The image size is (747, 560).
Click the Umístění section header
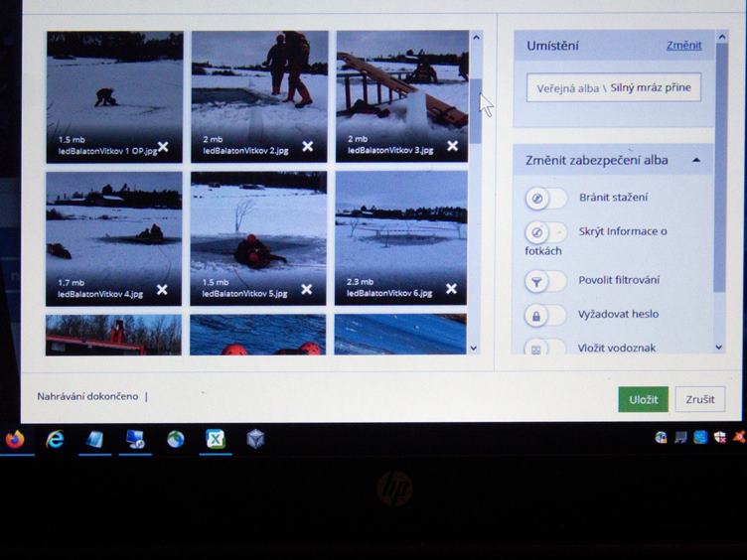coord(614,46)
